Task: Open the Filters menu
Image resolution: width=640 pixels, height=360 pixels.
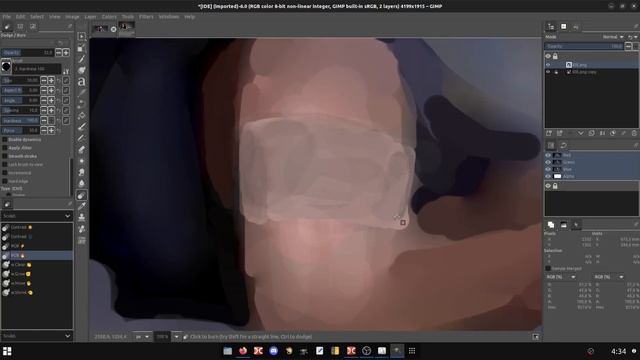Action: [146, 17]
